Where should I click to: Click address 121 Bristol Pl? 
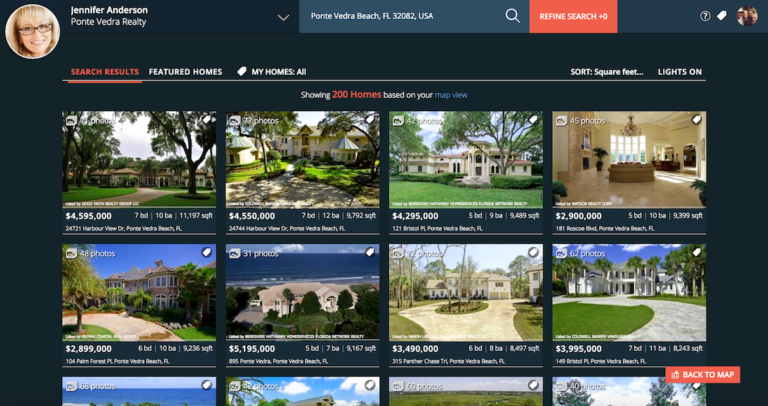point(437,228)
